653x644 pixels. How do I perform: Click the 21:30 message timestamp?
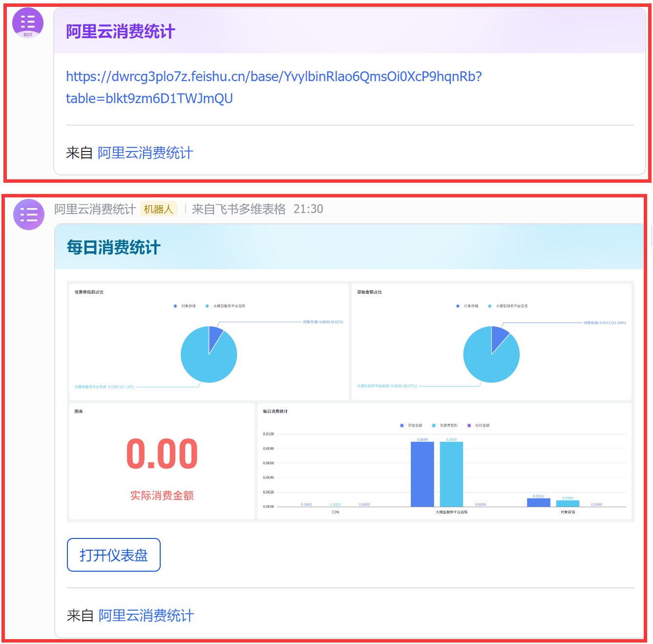(308, 209)
